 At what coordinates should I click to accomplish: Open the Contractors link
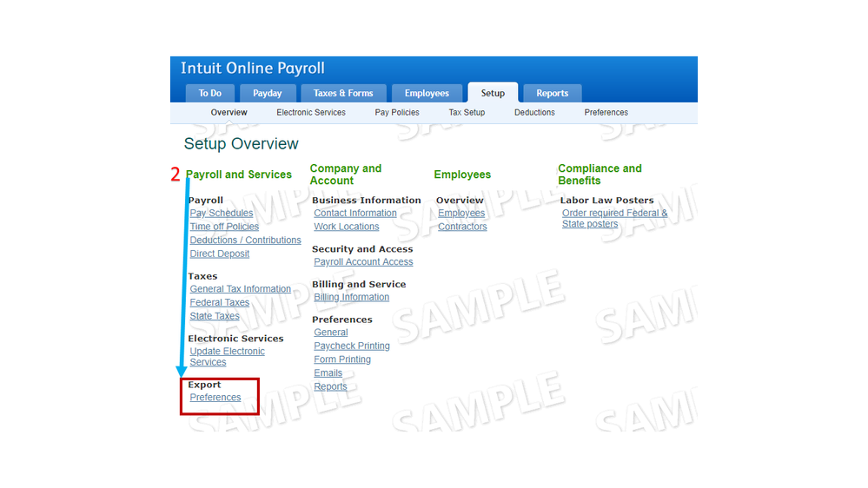click(x=462, y=227)
